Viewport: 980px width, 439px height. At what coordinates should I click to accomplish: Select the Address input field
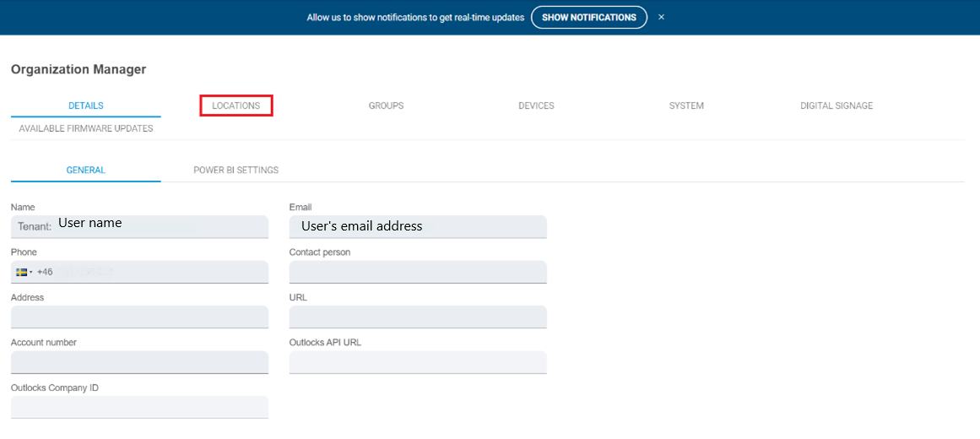pyautogui.click(x=139, y=317)
